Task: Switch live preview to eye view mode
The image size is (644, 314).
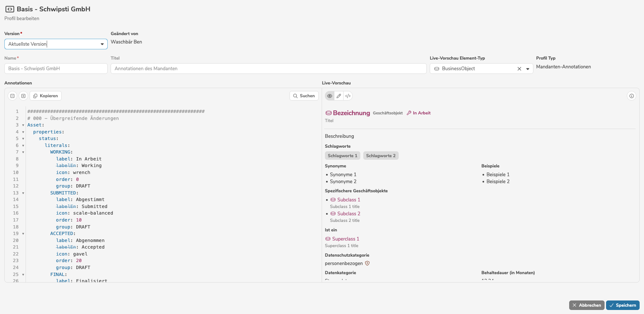Action: pos(330,96)
